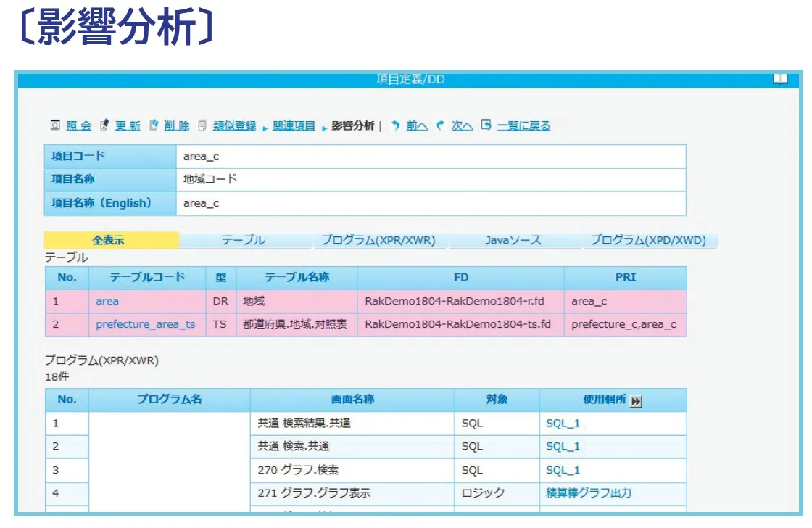Screen dimensions: 812x528
Task: Select the Javaソース tab
Action: click(513, 241)
